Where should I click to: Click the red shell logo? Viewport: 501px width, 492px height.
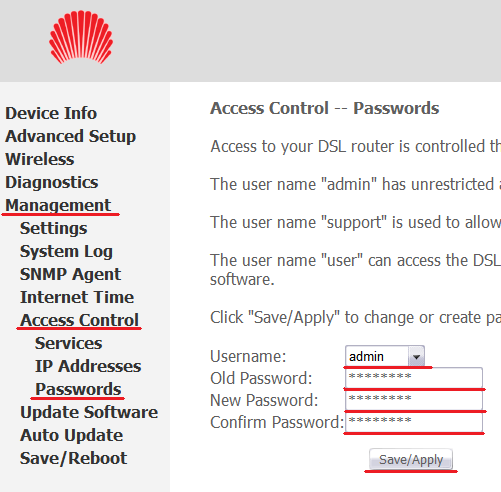pos(81,37)
